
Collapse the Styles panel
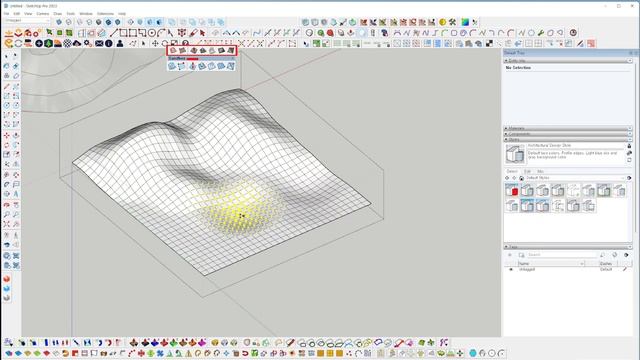567,140
